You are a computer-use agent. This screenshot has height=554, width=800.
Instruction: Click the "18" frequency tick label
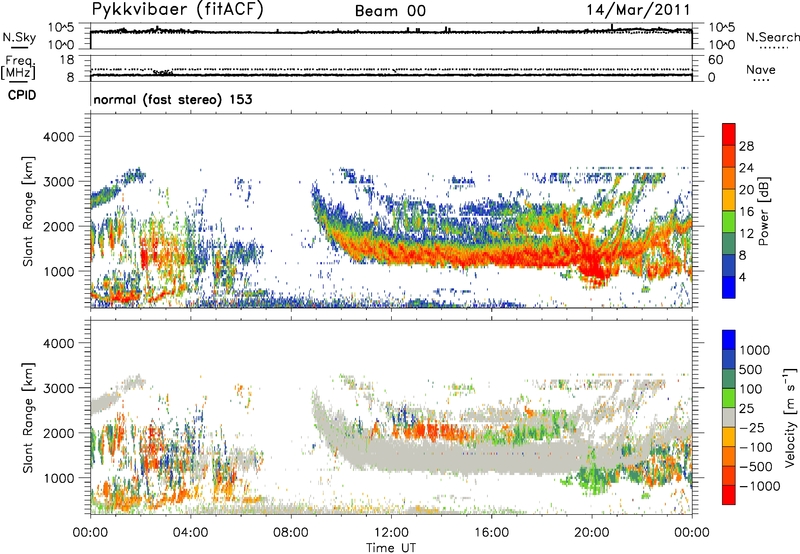pos(67,60)
